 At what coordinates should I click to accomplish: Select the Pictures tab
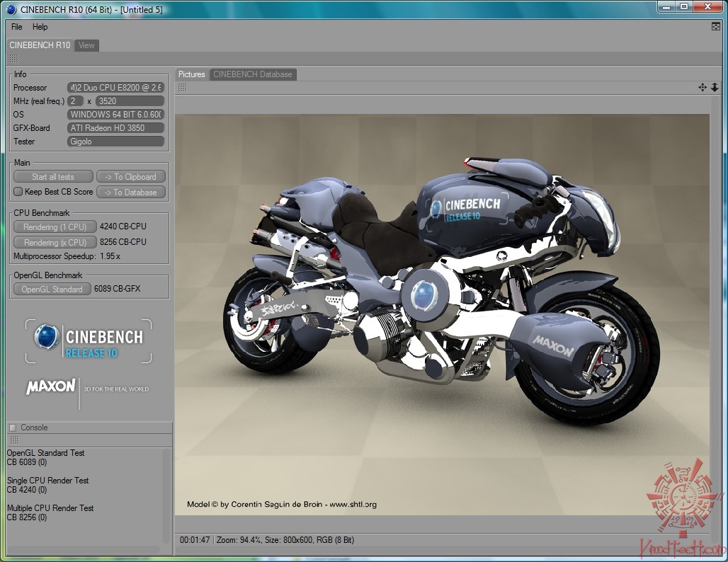(x=192, y=74)
